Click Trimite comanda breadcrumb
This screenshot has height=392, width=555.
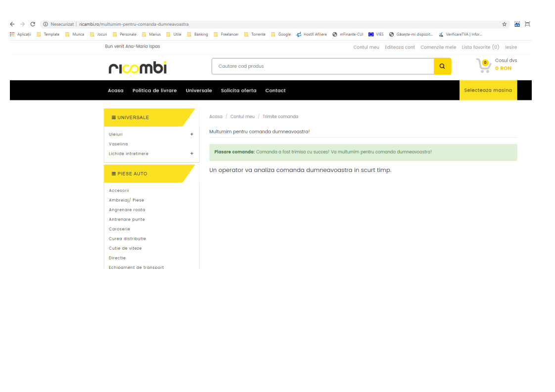[x=280, y=116]
